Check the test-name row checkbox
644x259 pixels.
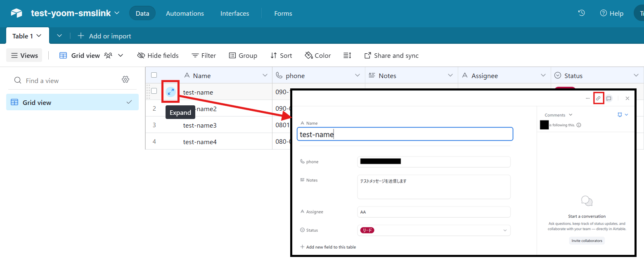[x=154, y=91]
